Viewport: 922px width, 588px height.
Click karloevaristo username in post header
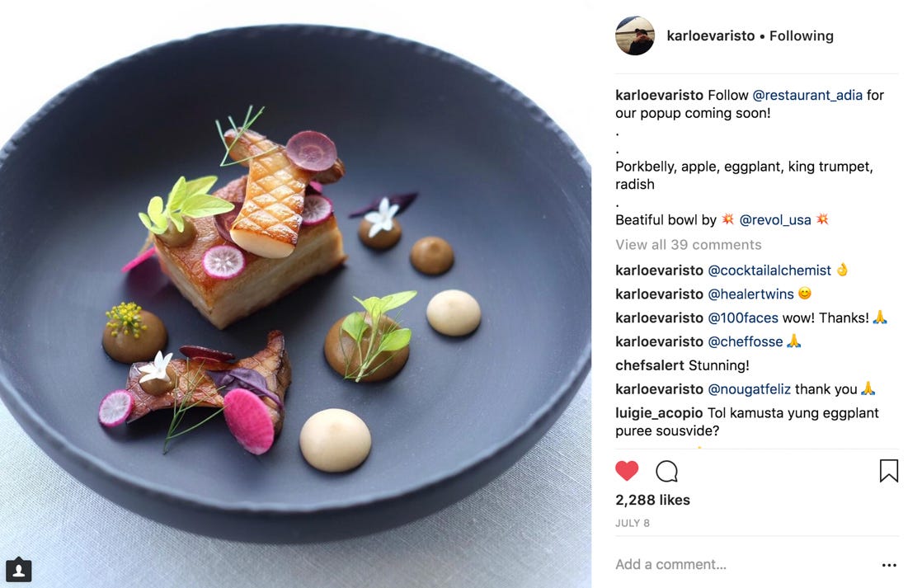711,35
